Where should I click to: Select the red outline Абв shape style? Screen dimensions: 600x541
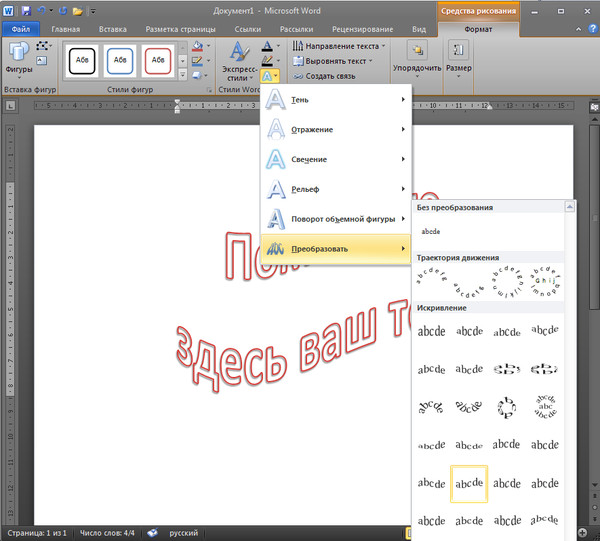tap(158, 60)
